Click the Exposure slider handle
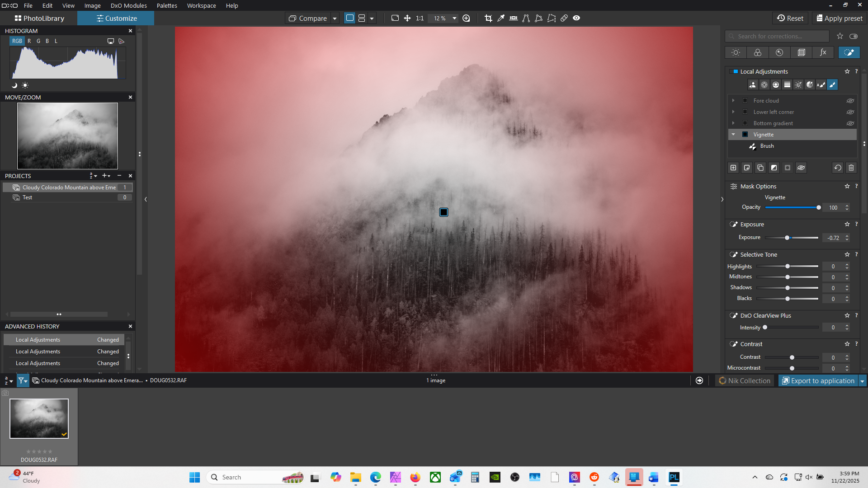 coord(787,238)
